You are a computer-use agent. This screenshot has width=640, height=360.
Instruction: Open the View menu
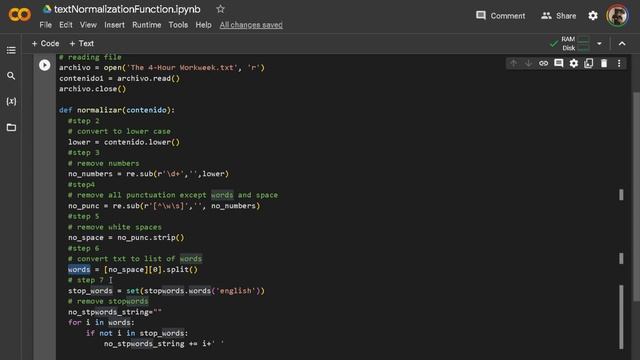[88, 25]
